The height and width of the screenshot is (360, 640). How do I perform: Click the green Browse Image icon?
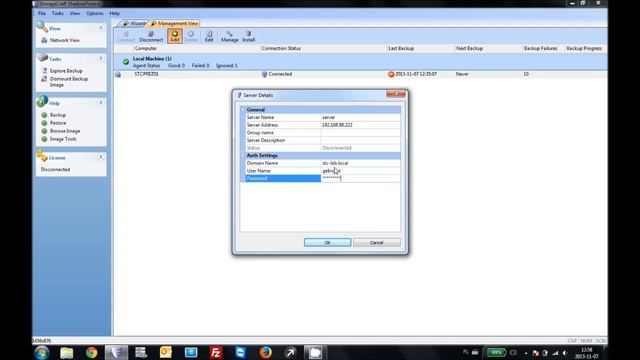point(44,131)
